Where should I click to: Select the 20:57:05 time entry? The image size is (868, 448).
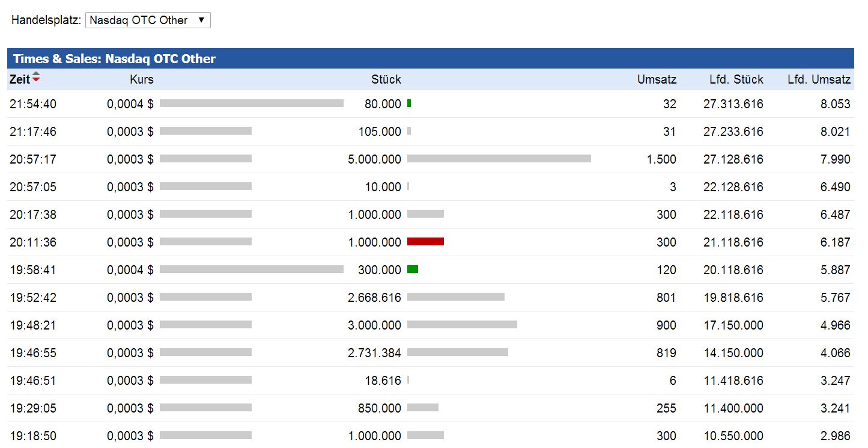pyautogui.click(x=33, y=187)
